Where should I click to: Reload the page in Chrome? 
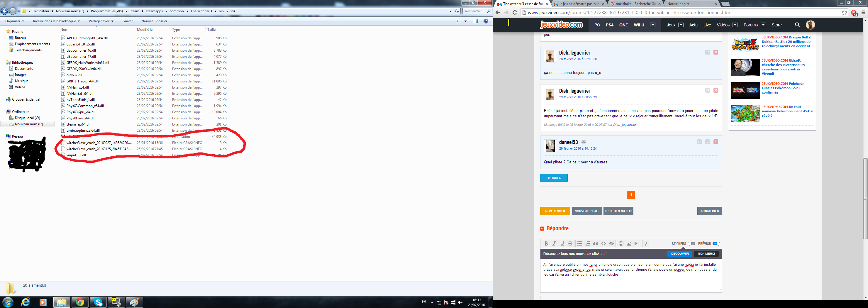coord(515,13)
